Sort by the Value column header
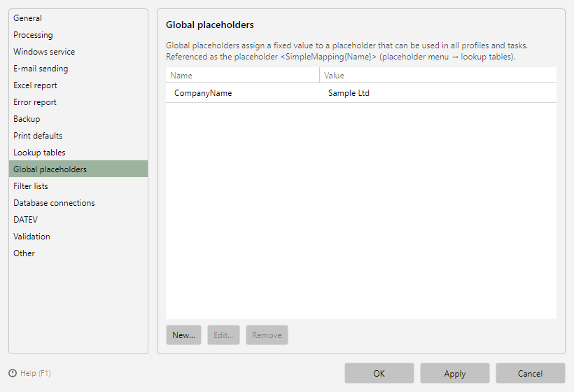 click(x=438, y=76)
